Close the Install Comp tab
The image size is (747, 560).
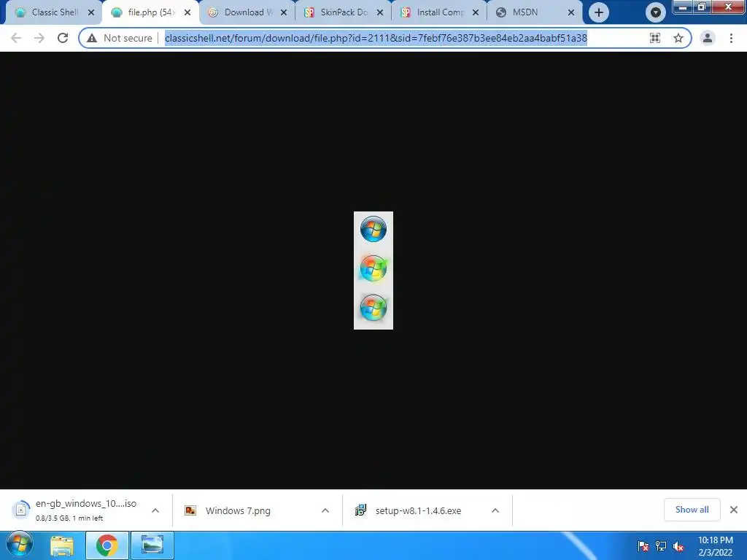point(476,12)
